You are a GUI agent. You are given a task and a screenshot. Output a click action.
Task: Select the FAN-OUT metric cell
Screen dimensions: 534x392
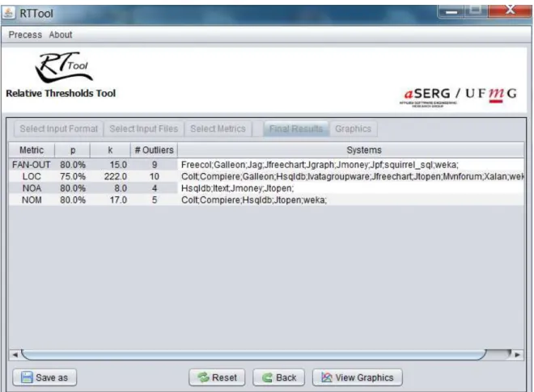tap(32, 165)
